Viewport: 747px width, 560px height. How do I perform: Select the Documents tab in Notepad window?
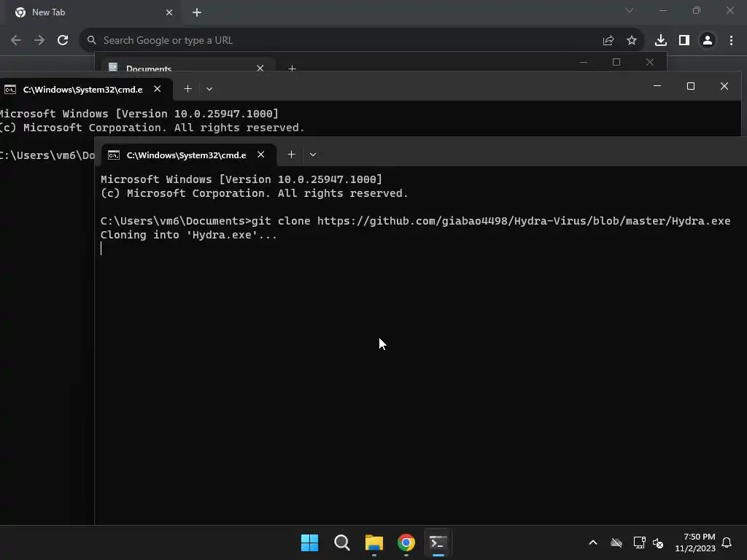[186, 66]
